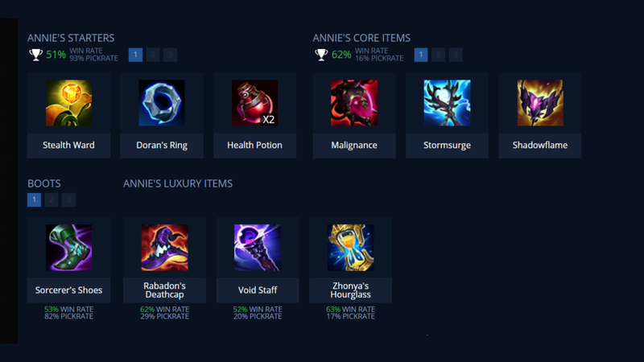The image size is (644, 362).
Task: Switch starters to build page 3
Action: click(x=170, y=55)
